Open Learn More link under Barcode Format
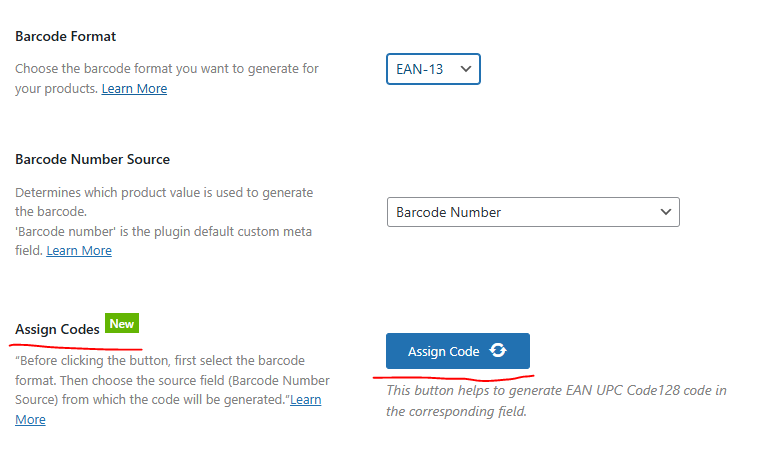This screenshot has height=461, width=759. pos(134,89)
